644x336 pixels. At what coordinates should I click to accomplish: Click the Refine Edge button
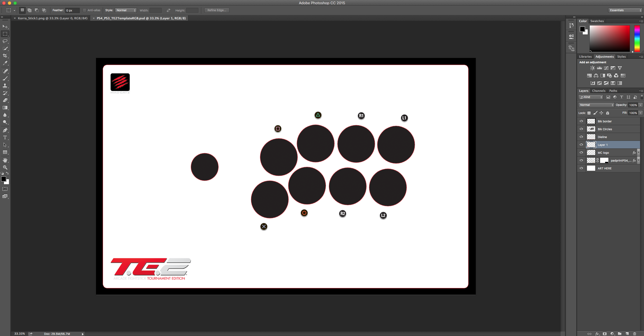coord(216,10)
